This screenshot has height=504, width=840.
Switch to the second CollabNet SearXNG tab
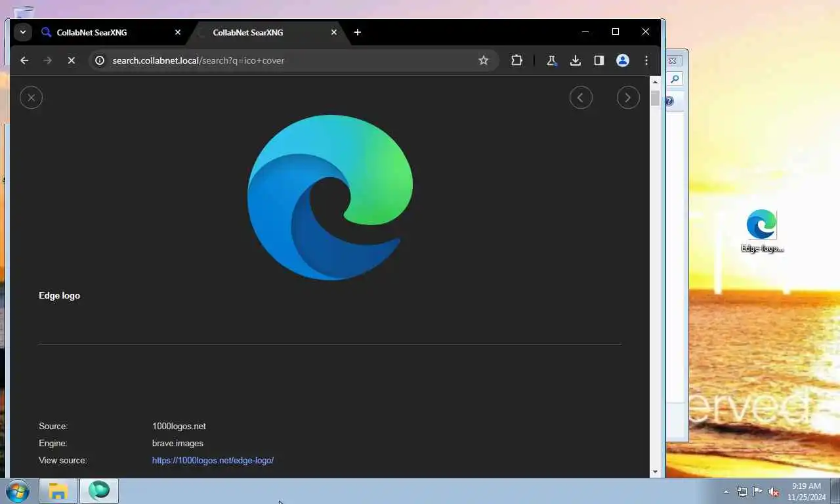[x=268, y=32]
